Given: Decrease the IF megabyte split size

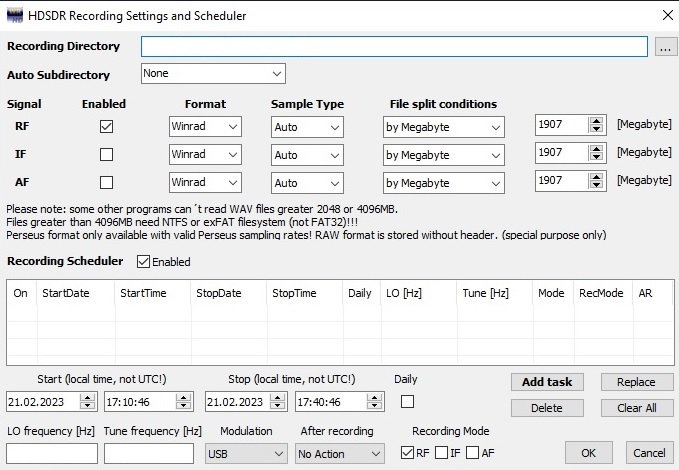Looking at the screenshot, I should pos(597,156).
